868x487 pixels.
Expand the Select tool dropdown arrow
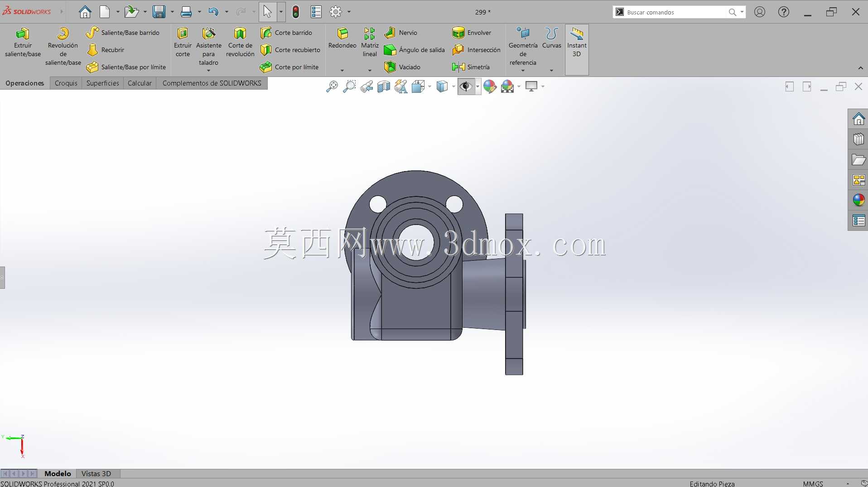(281, 12)
